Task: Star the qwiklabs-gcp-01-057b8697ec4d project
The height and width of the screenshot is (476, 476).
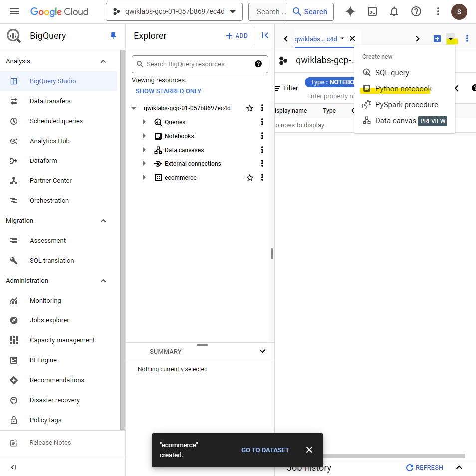Action: 250,108
